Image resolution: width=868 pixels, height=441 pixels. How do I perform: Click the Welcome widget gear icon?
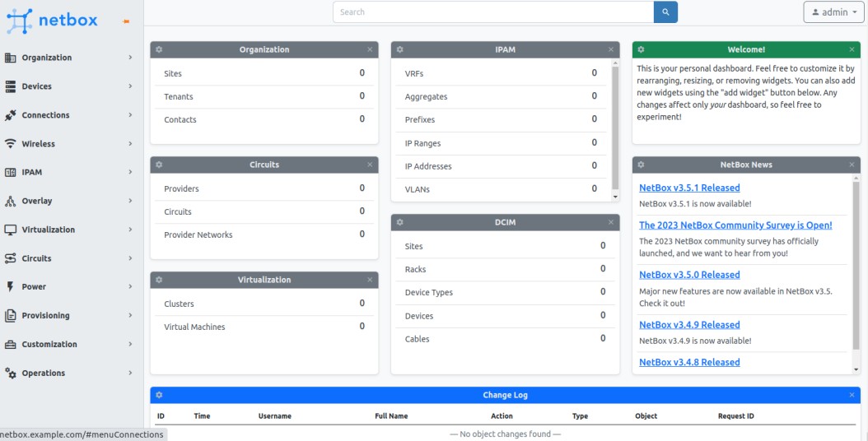642,49
